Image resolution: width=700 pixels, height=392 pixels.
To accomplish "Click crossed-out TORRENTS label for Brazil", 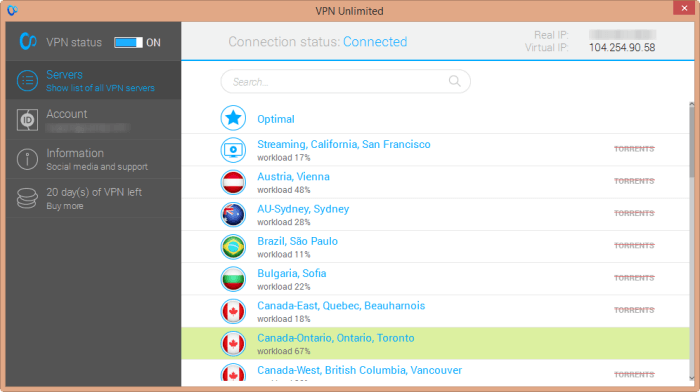I will tap(634, 246).
